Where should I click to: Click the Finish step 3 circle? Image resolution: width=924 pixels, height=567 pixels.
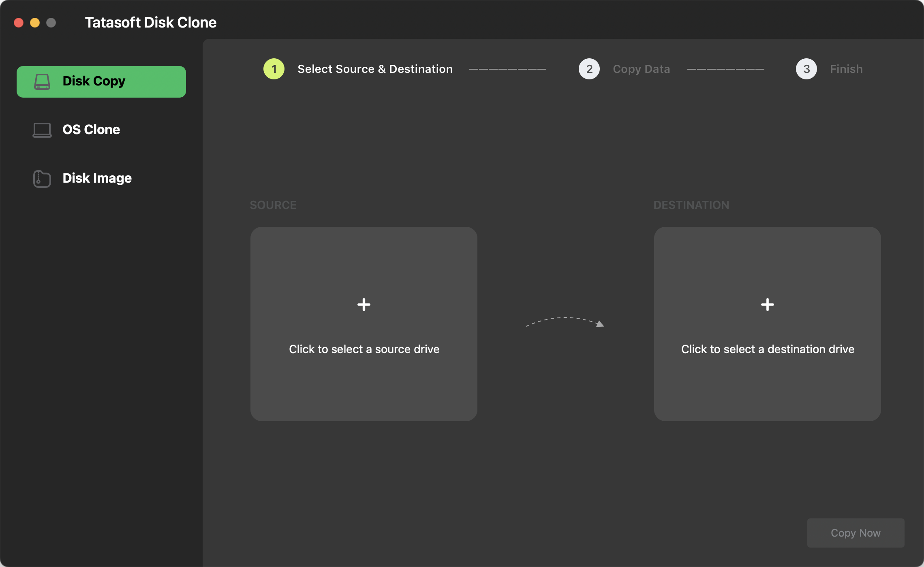pos(806,69)
